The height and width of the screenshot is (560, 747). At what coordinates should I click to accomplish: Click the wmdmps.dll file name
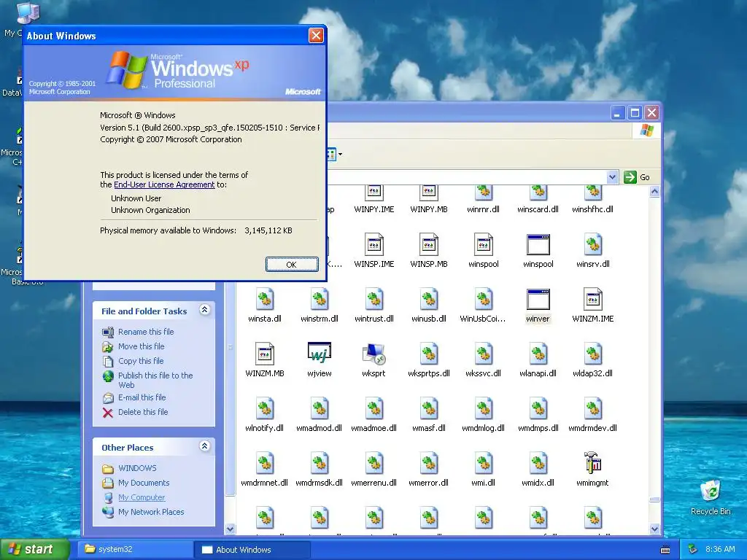pyautogui.click(x=538, y=428)
